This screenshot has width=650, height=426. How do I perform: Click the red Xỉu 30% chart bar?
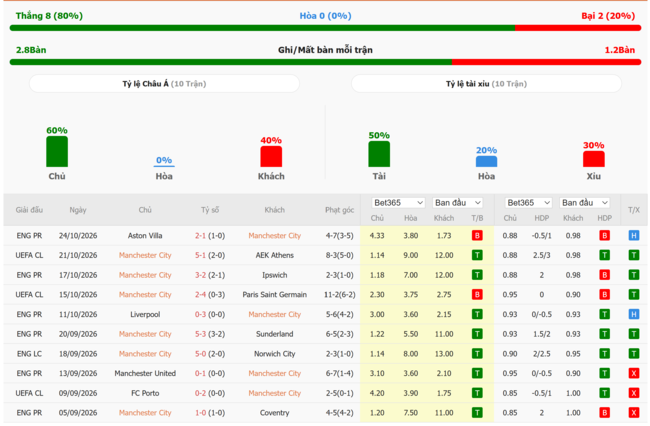coord(594,159)
